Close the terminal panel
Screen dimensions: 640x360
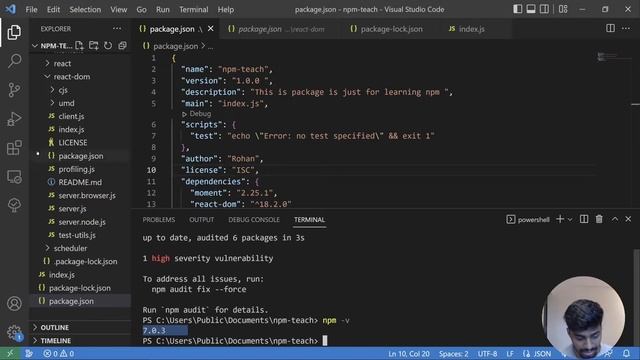click(x=628, y=219)
